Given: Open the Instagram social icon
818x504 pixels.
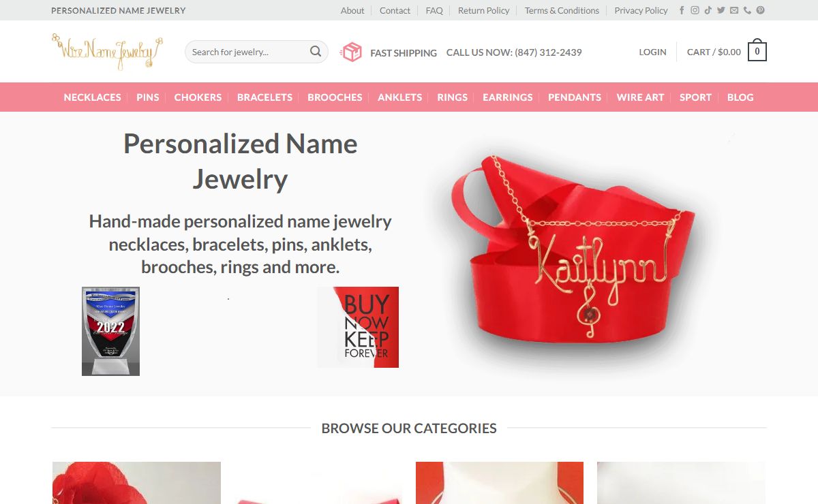Looking at the screenshot, I should tap(695, 10).
